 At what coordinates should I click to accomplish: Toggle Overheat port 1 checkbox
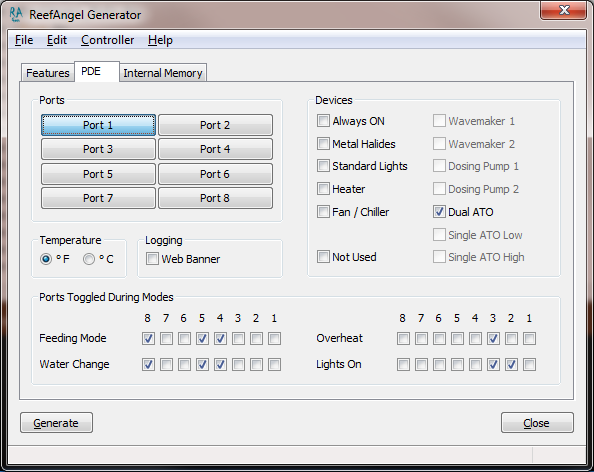(x=530, y=338)
